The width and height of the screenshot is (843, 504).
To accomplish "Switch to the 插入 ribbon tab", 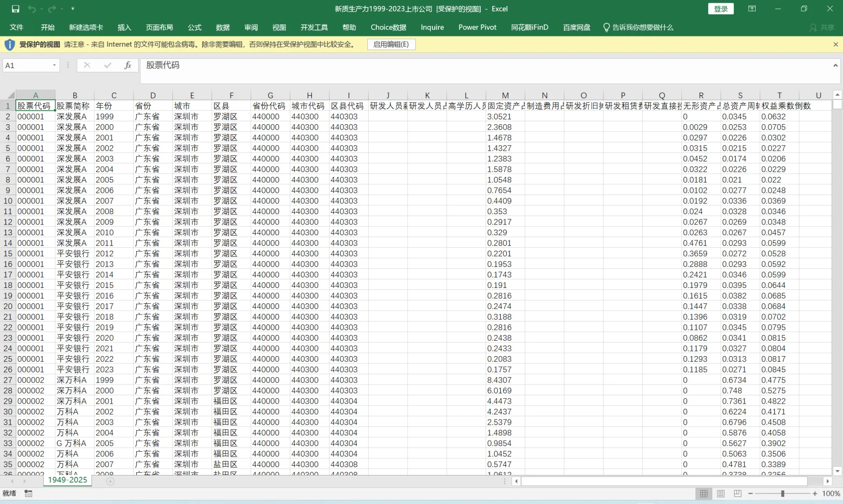I will pyautogui.click(x=124, y=27).
